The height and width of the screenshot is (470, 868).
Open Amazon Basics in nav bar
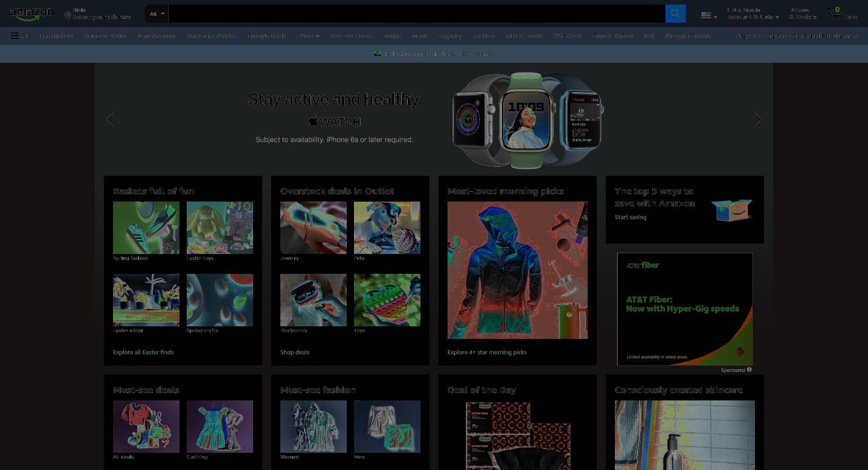(x=105, y=36)
